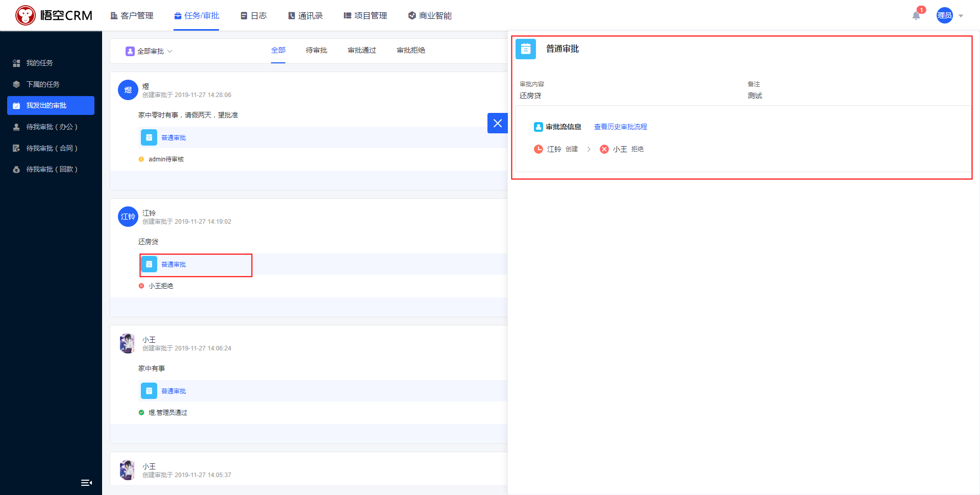Click the notification bell icon
The image size is (980, 495).
916,16
